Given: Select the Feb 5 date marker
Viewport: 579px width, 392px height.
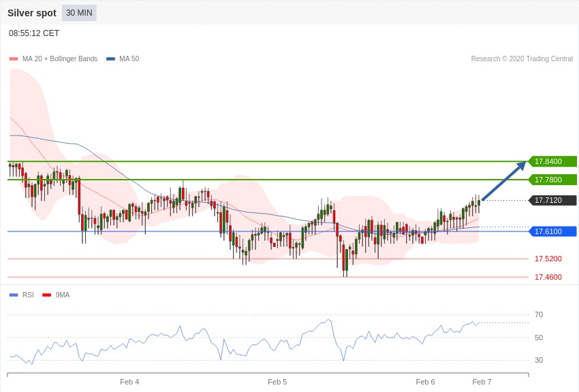Looking at the screenshot, I should tap(277, 382).
